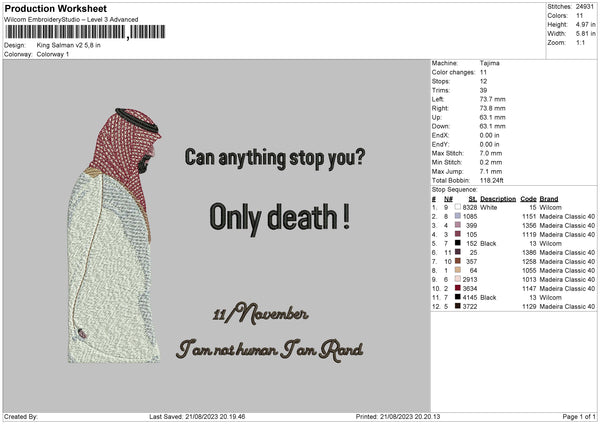The height and width of the screenshot is (424, 600).
Task: Click the 'Description' column header
Action: [498, 199]
